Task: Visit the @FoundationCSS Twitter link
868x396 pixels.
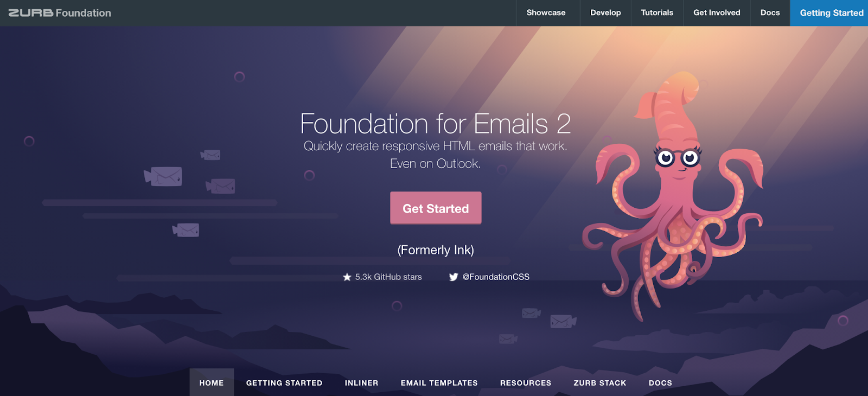Action: pyautogui.click(x=489, y=277)
